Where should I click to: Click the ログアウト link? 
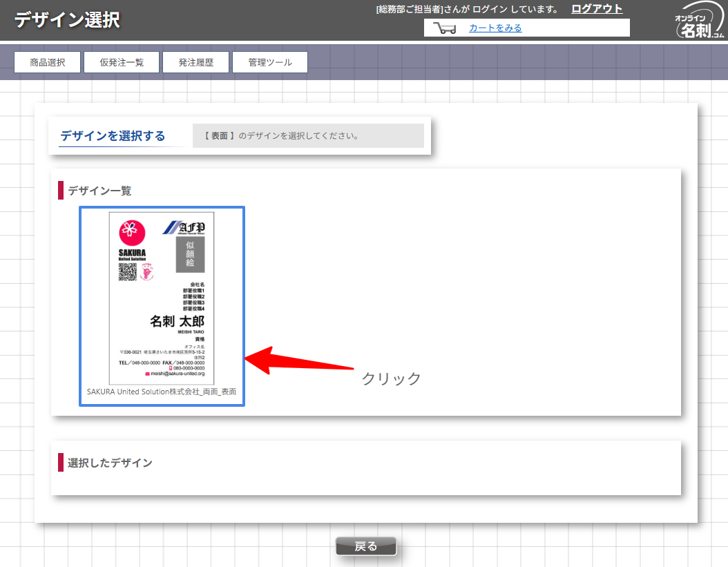pos(597,9)
